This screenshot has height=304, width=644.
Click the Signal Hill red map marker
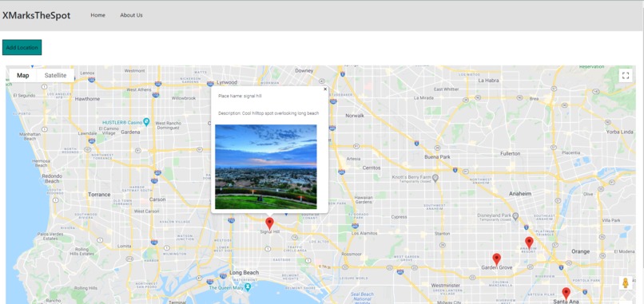[x=269, y=223]
